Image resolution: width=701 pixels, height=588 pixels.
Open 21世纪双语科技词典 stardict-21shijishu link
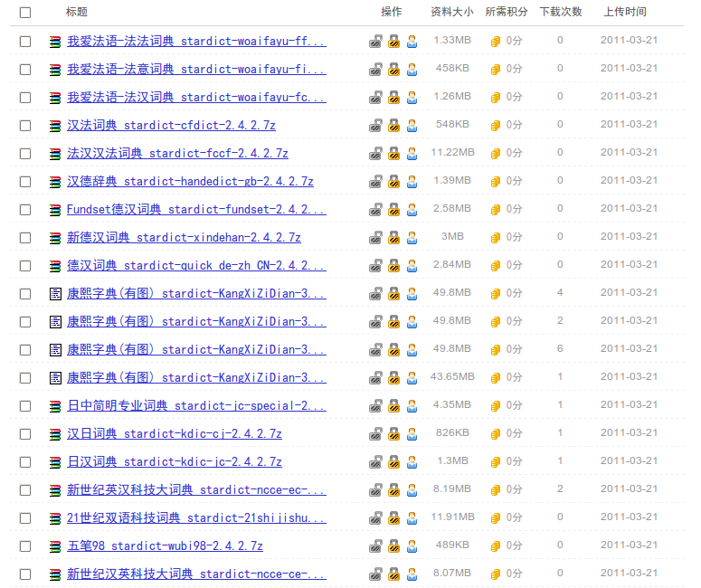[196, 518]
